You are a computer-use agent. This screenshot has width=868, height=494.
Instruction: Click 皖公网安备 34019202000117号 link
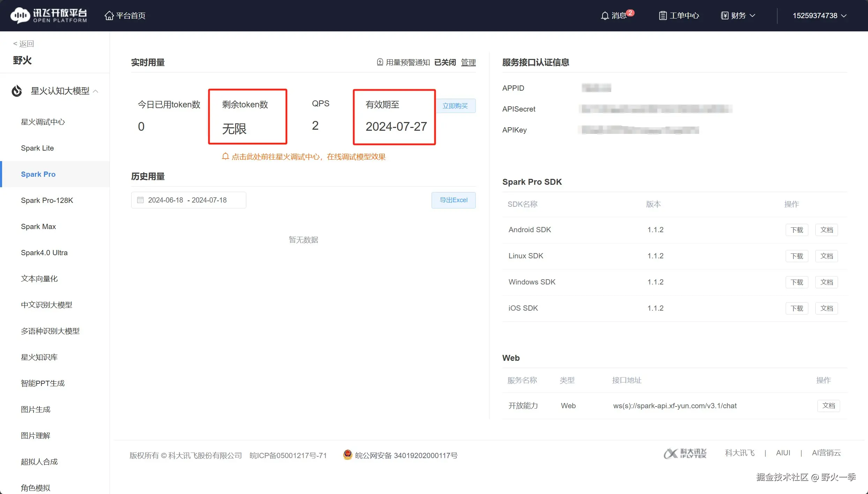pos(406,455)
